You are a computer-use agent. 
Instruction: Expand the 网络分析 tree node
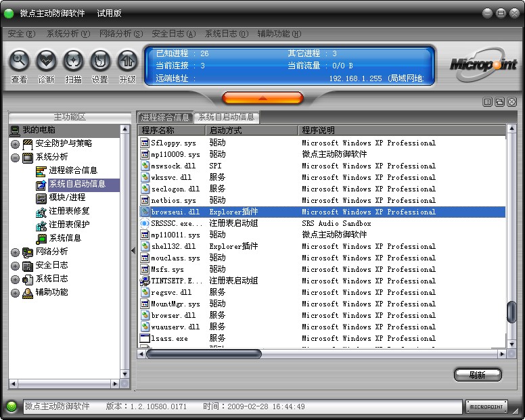point(15,252)
